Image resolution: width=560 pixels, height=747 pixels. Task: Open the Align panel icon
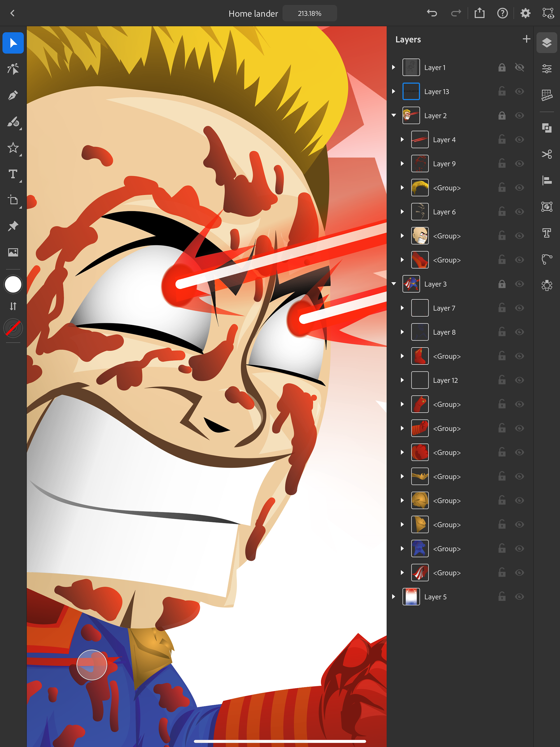[547, 180]
